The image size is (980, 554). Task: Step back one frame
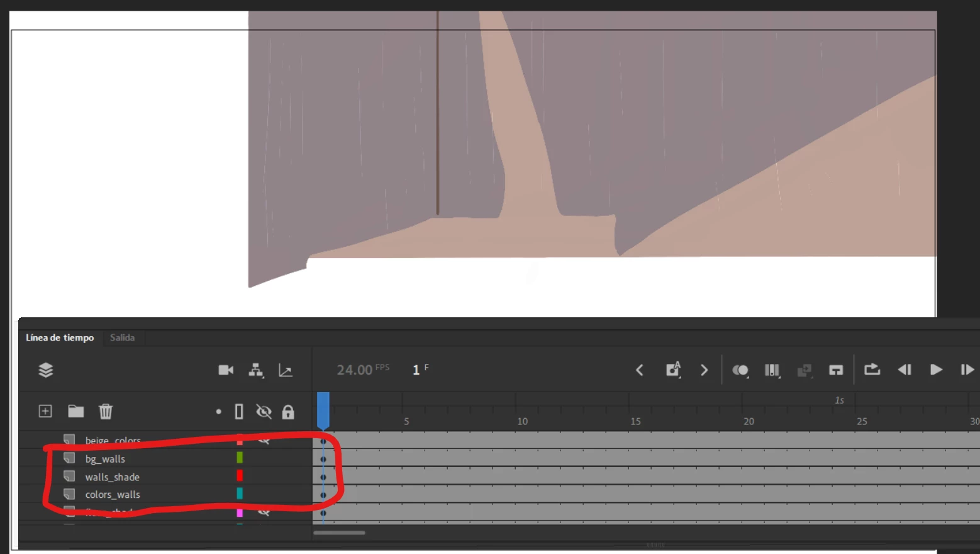[x=905, y=370]
